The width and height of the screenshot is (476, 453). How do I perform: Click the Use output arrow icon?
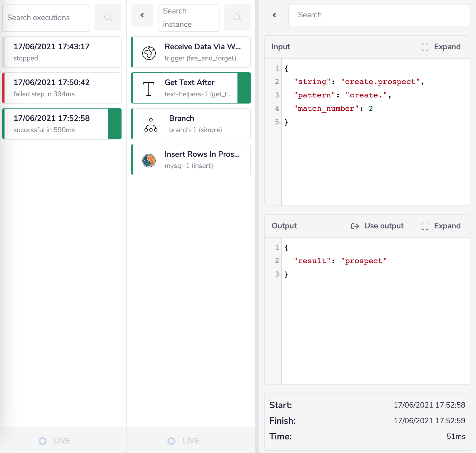tap(355, 226)
